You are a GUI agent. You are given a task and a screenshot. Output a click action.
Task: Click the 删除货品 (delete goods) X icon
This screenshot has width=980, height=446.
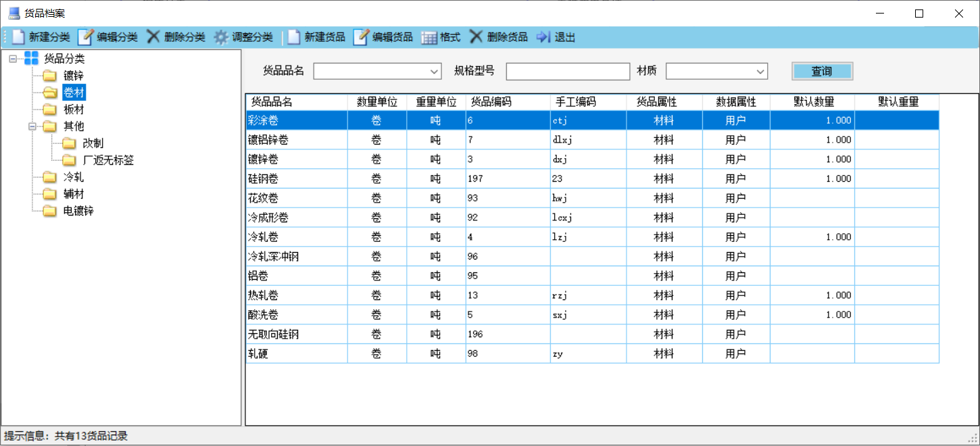(476, 37)
